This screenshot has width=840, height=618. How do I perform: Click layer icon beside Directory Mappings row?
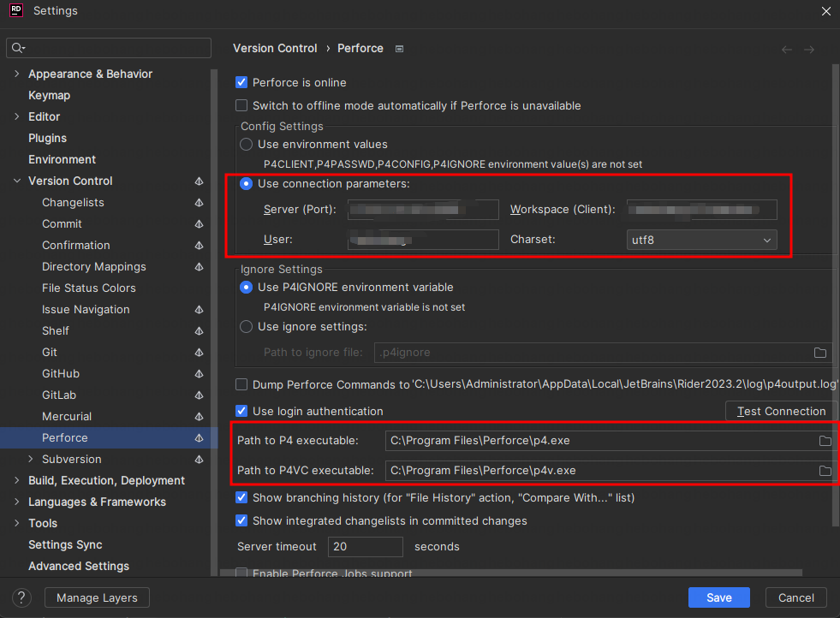[x=200, y=267]
